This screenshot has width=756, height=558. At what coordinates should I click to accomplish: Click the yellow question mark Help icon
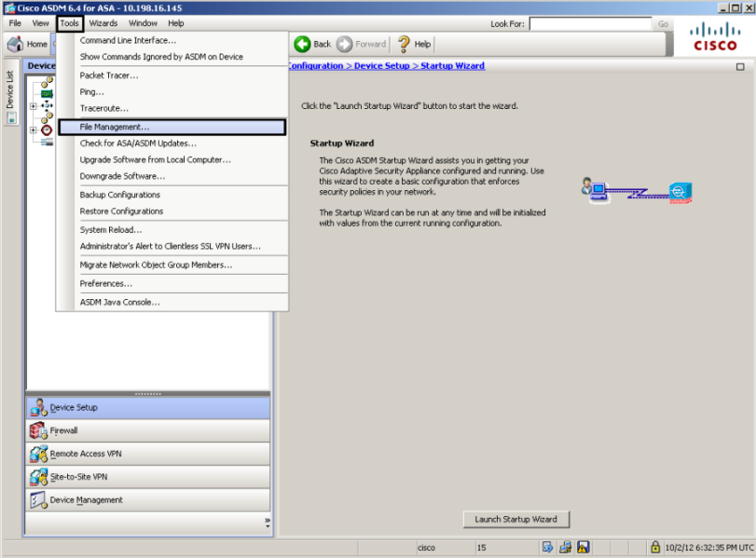[x=404, y=44]
